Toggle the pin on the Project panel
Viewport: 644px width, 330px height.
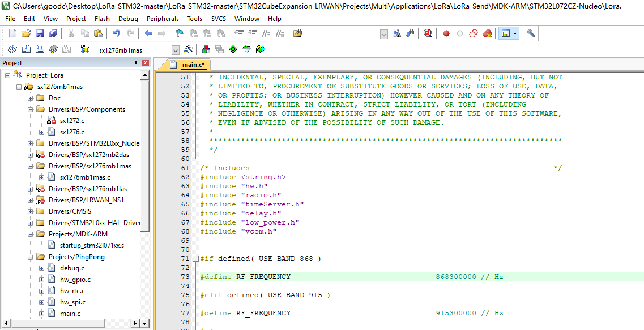[x=135, y=63]
